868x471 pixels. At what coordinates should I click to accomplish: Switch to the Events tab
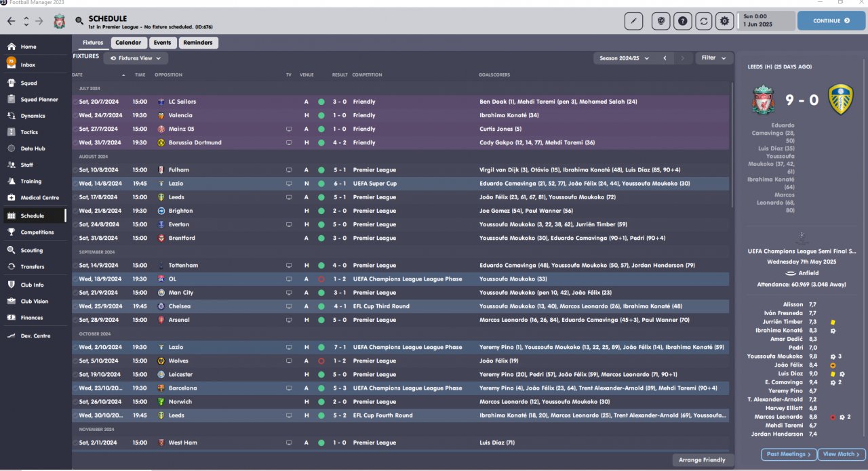(x=162, y=43)
